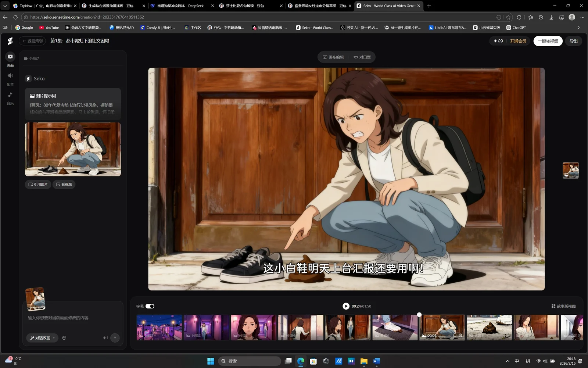The height and width of the screenshot is (368, 588).
Task: Toggle the 字幕 subtitle switch
Action: click(150, 306)
